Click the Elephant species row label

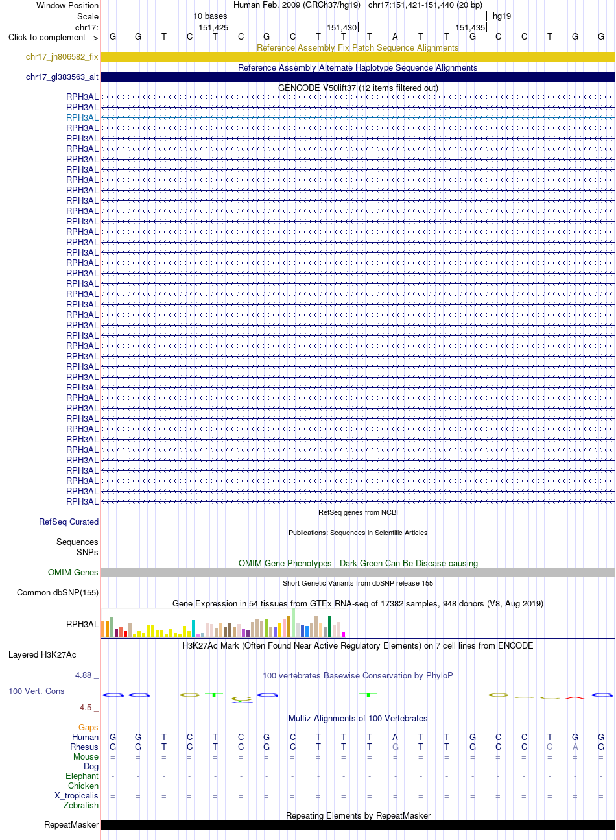pos(82,776)
